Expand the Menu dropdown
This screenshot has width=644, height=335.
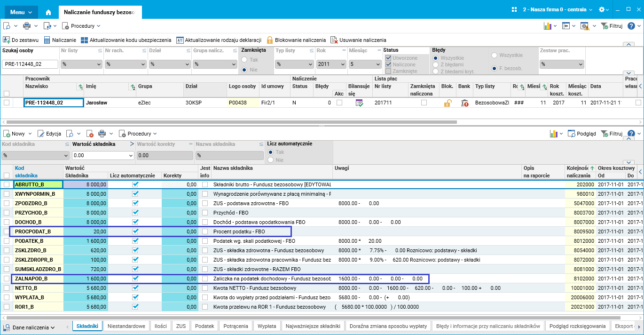pyautogui.click(x=21, y=12)
